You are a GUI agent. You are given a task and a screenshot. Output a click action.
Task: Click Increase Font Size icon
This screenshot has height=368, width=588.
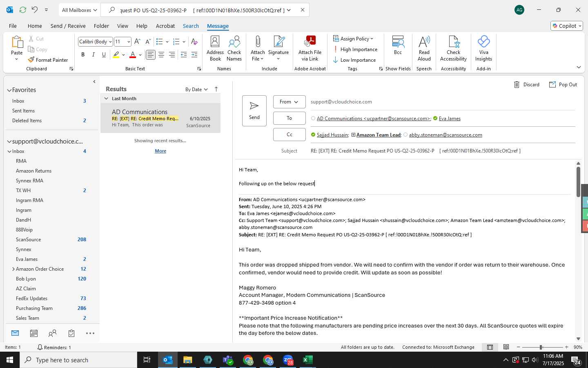[x=137, y=42]
